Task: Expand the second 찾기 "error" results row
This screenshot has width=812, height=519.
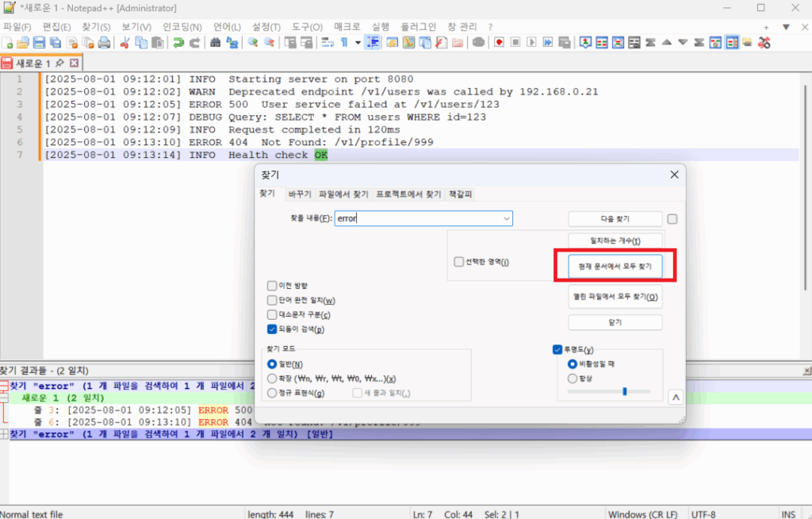Action: coord(5,434)
